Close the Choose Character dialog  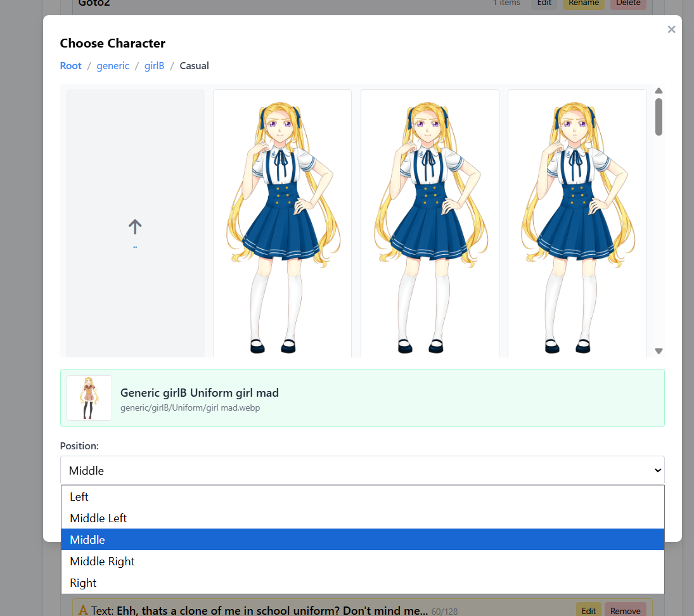coord(671,29)
